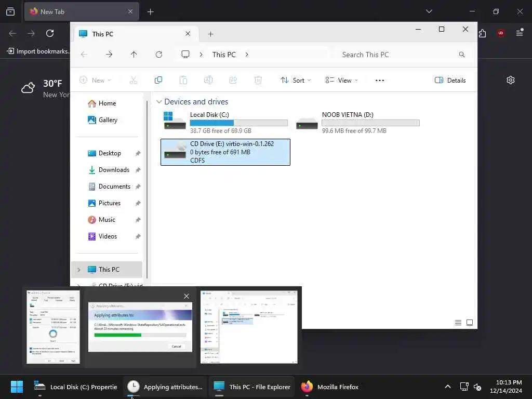Viewport: 532px width, 399px height.
Task: Click the Firefox View icon at top left
Action: coord(10,11)
